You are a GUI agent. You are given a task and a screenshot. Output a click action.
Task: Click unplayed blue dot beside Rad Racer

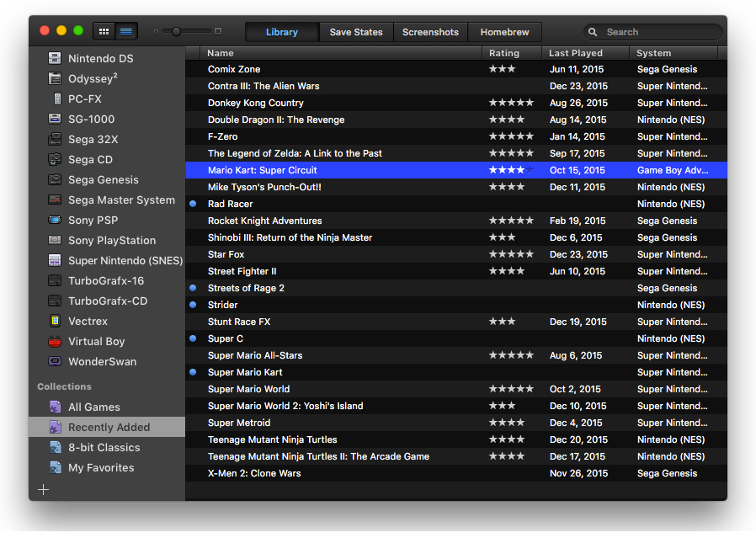tap(193, 204)
